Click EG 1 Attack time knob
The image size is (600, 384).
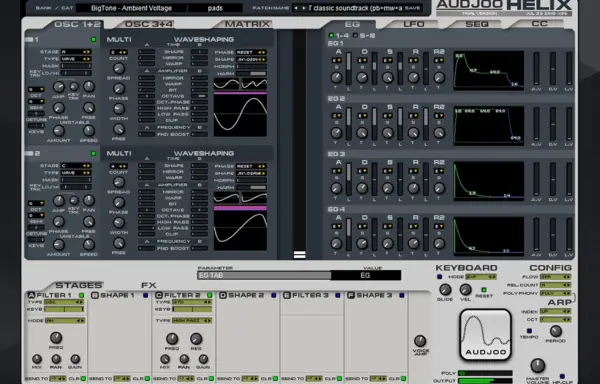click(x=336, y=78)
